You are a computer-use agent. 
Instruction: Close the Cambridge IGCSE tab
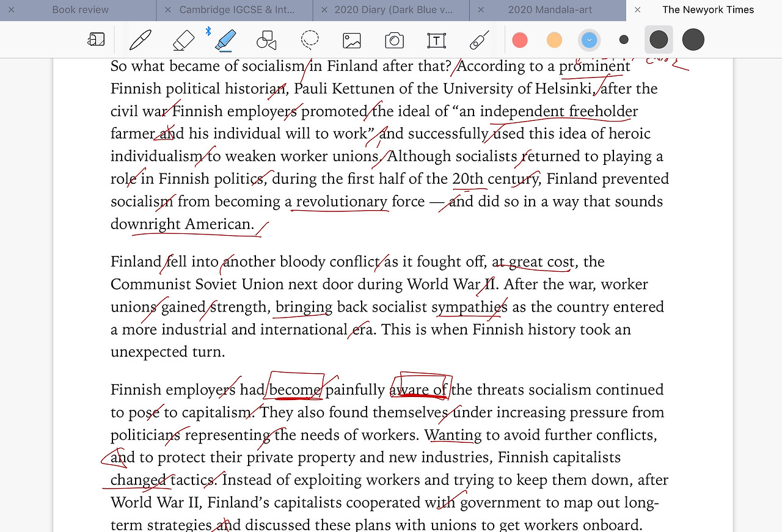click(167, 10)
